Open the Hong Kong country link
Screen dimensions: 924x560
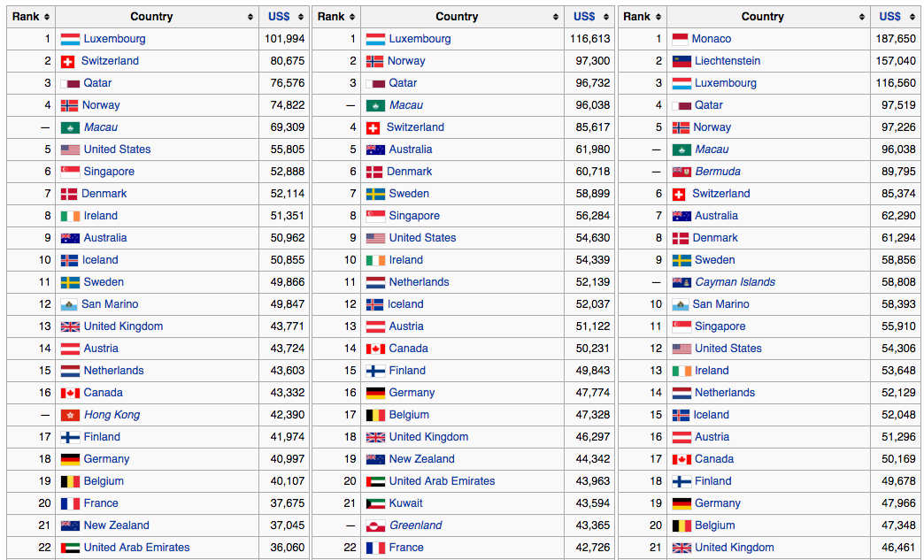[x=112, y=415]
